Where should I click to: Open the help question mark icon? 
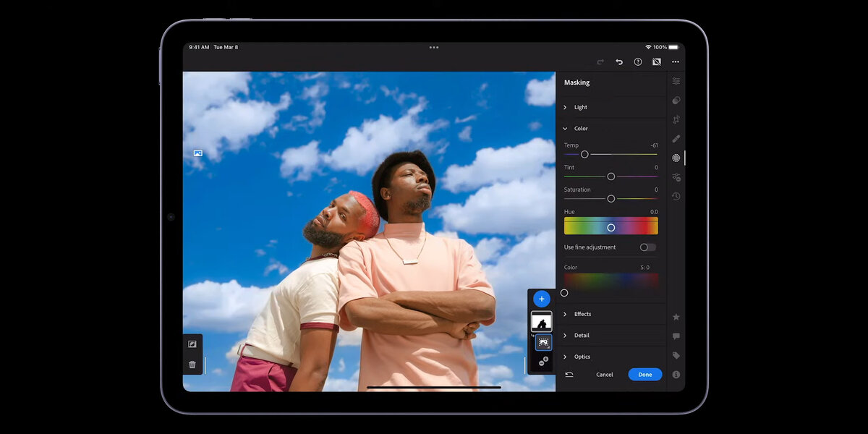[638, 62]
